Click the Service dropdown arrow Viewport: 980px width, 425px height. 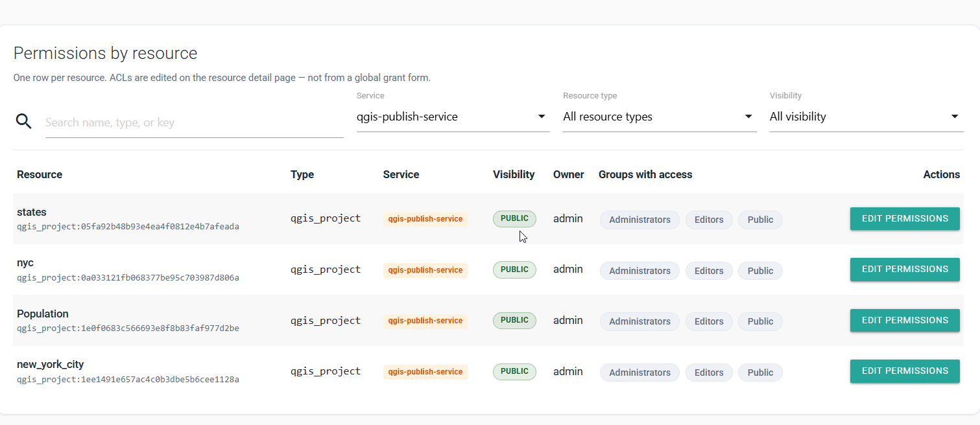542,117
